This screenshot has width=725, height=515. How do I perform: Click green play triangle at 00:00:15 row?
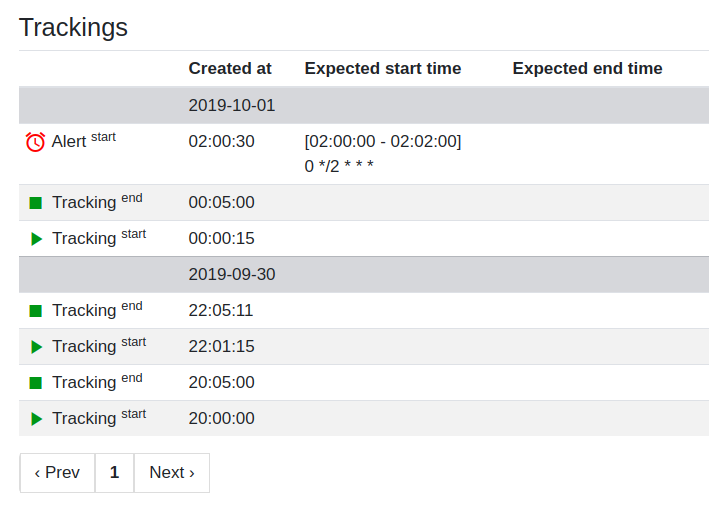point(37,239)
